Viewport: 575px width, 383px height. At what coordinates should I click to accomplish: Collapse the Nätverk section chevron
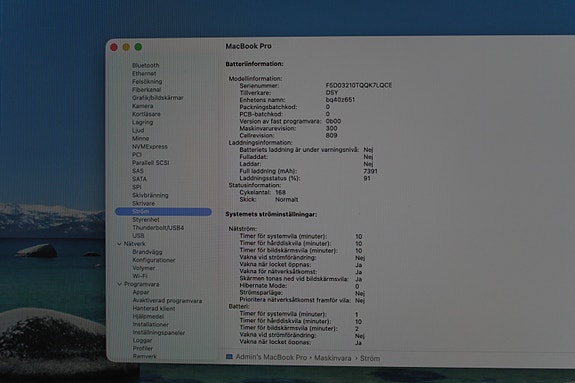point(119,244)
